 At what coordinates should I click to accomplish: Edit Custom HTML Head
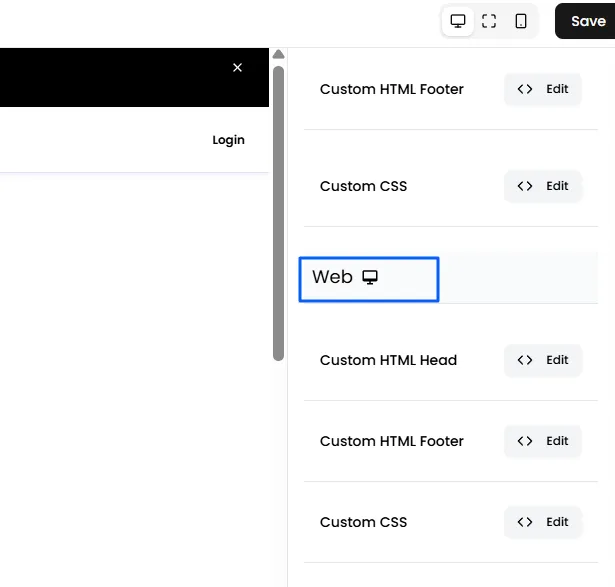pyautogui.click(x=542, y=360)
